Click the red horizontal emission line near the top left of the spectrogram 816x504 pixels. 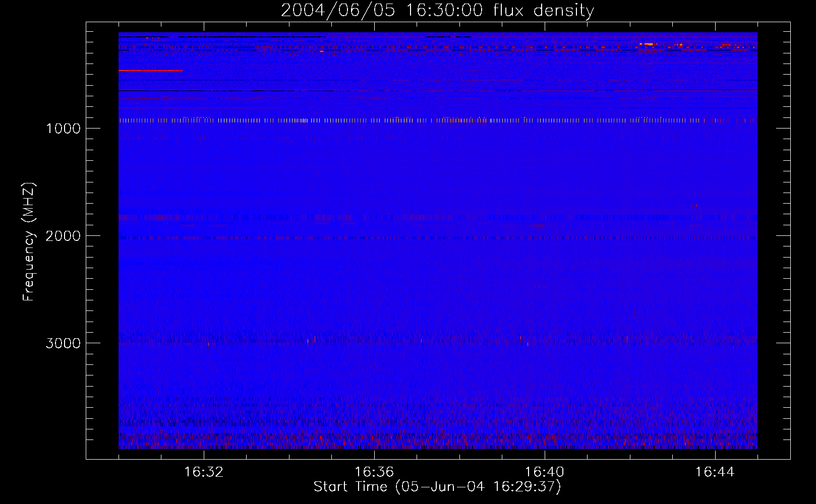tap(150, 71)
